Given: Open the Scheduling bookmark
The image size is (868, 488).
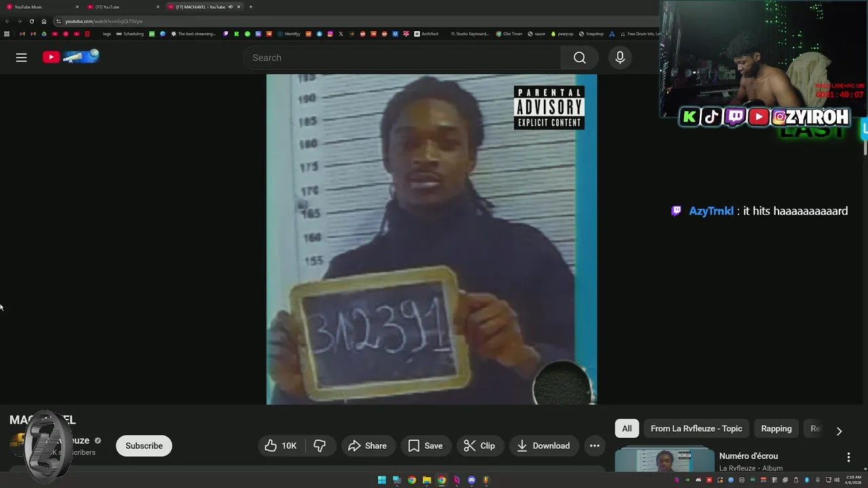Looking at the screenshot, I should (130, 34).
